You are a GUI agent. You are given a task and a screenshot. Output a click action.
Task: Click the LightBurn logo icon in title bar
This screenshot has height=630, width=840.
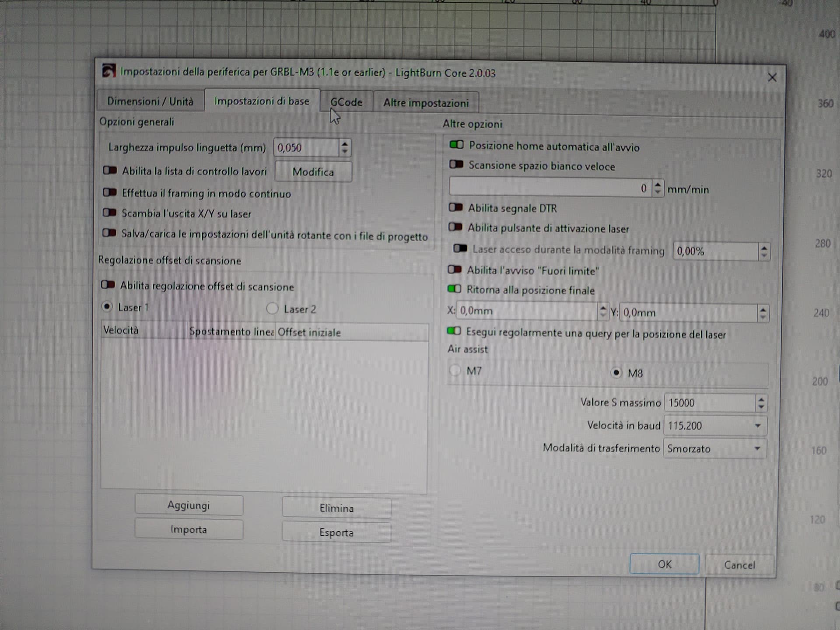(109, 70)
